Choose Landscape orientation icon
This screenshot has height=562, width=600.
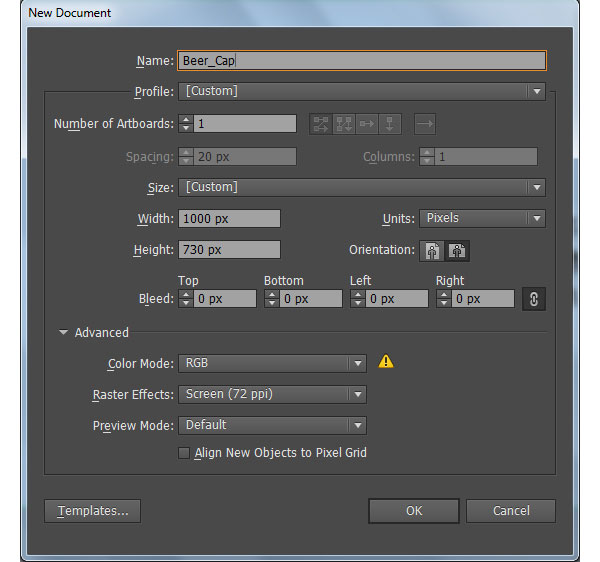pos(457,251)
